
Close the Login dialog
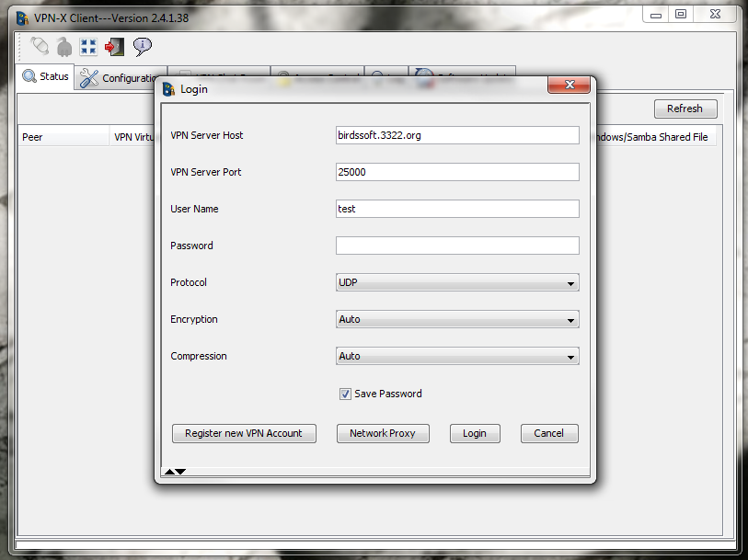tap(570, 85)
